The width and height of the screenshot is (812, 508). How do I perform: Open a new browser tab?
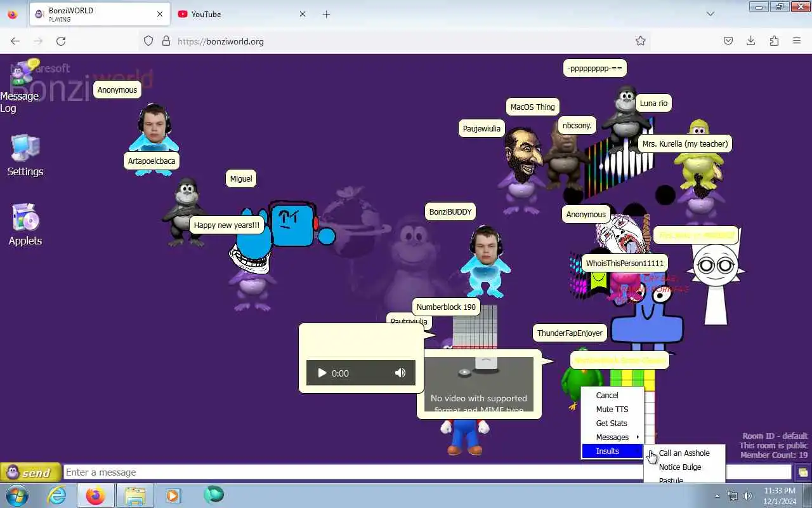326,14
